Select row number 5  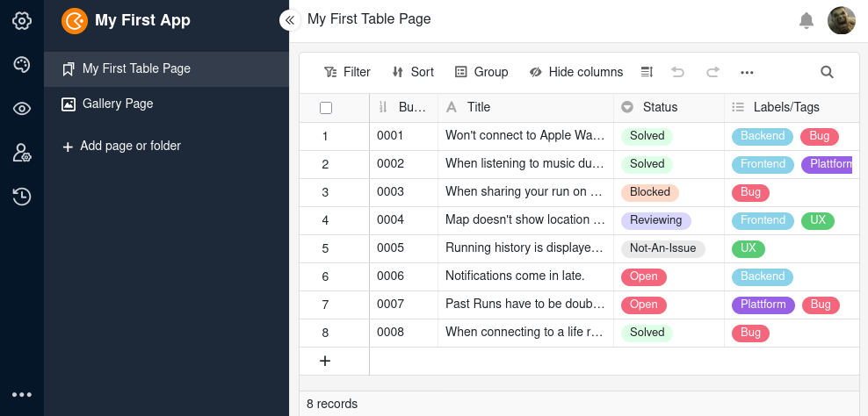(325, 249)
